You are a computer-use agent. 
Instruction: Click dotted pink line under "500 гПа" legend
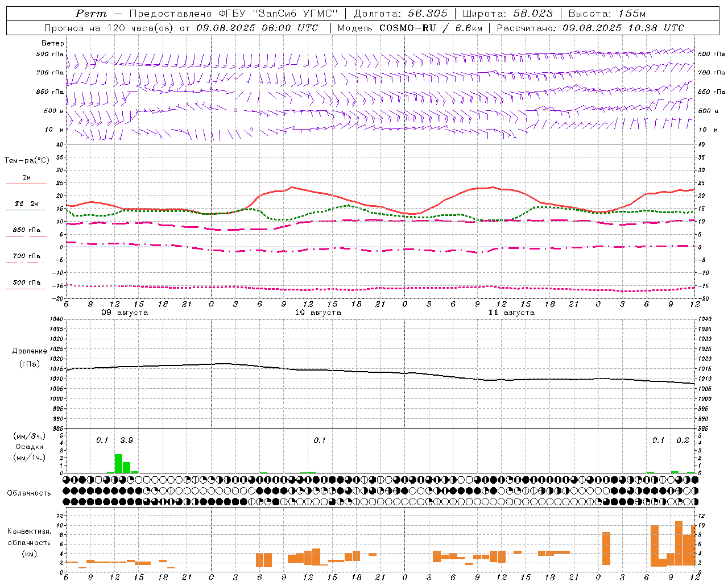click(25, 289)
